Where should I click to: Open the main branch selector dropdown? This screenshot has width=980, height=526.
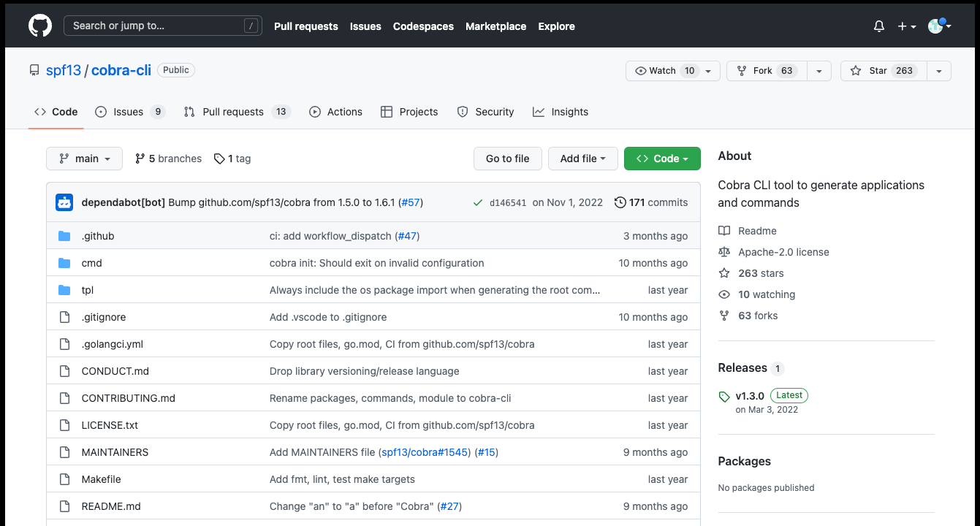coord(84,159)
